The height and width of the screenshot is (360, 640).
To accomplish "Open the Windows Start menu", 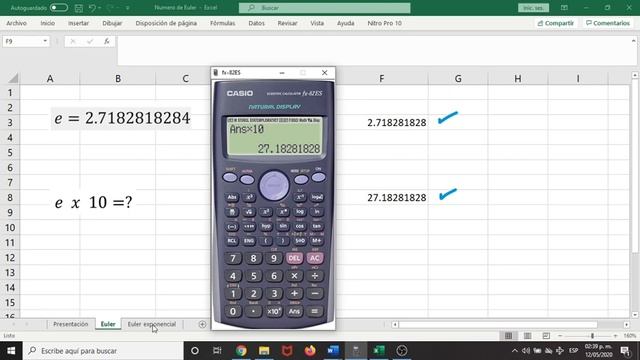I will [x=11, y=351].
